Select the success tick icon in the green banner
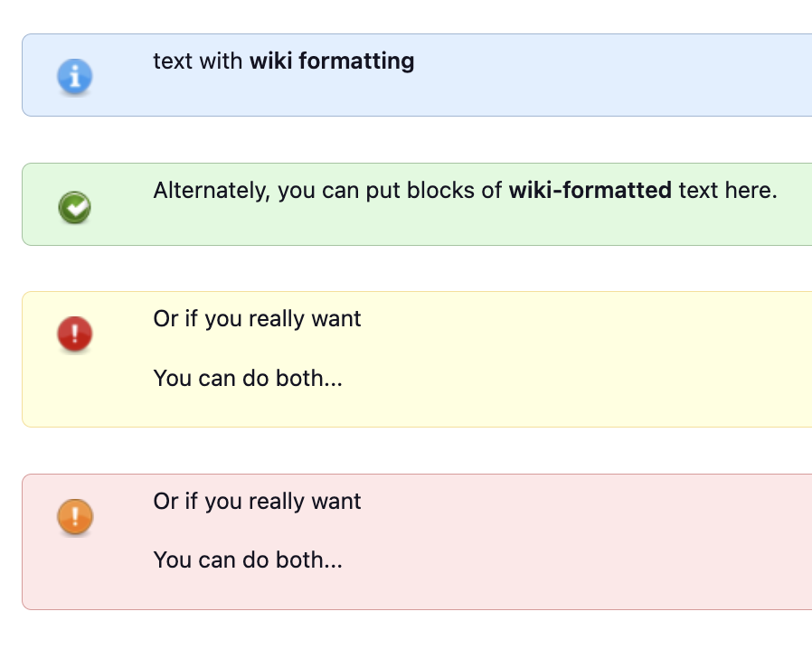 coord(74,206)
